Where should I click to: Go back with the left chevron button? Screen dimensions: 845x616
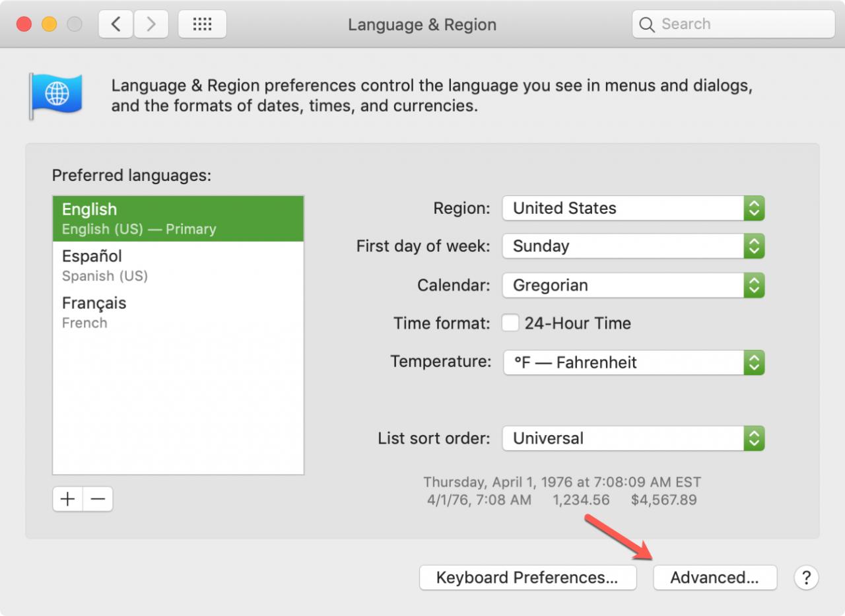coord(116,24)
